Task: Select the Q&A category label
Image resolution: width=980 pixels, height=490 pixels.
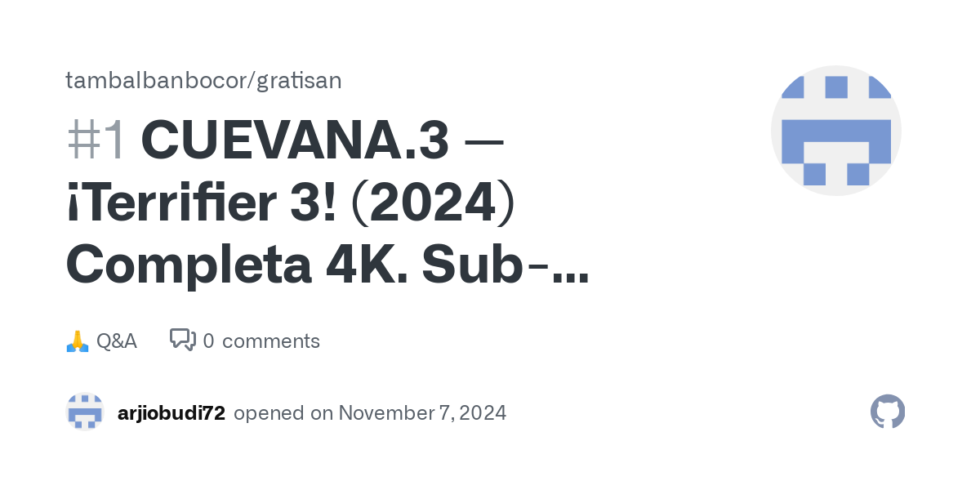Action: point(117,341)
